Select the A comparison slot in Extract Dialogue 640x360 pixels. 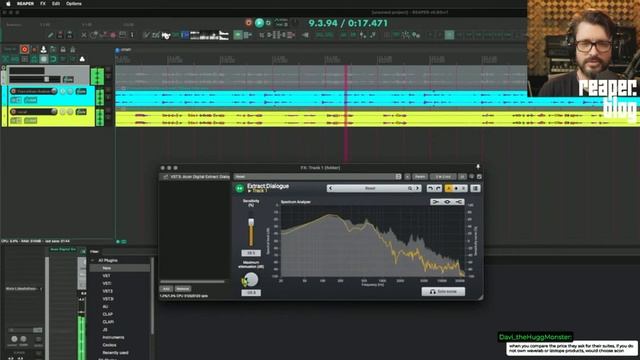coord(449,188)
